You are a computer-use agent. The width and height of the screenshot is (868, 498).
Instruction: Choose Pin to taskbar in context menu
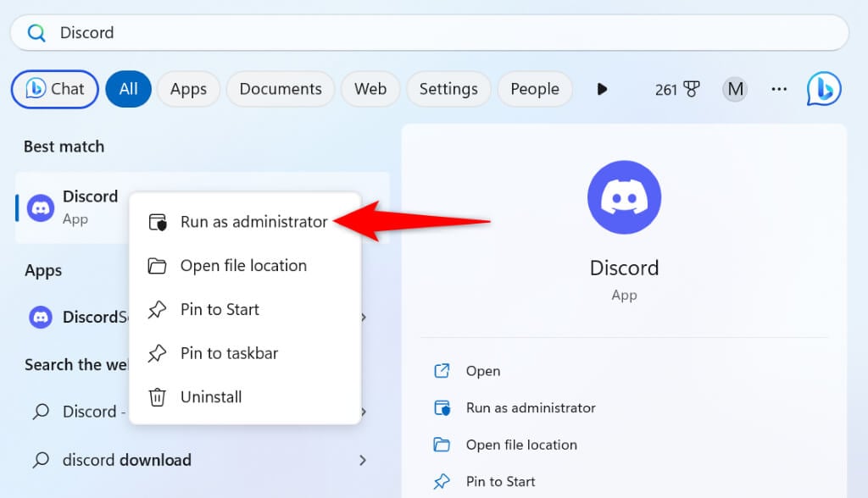pos(245,353)
